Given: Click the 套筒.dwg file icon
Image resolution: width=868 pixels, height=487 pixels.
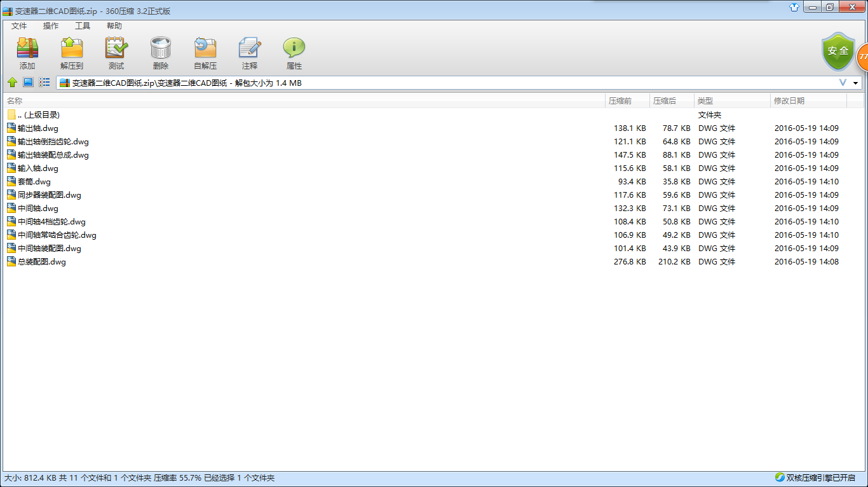Looking at the screenshot, I should [x=11, y=182].
